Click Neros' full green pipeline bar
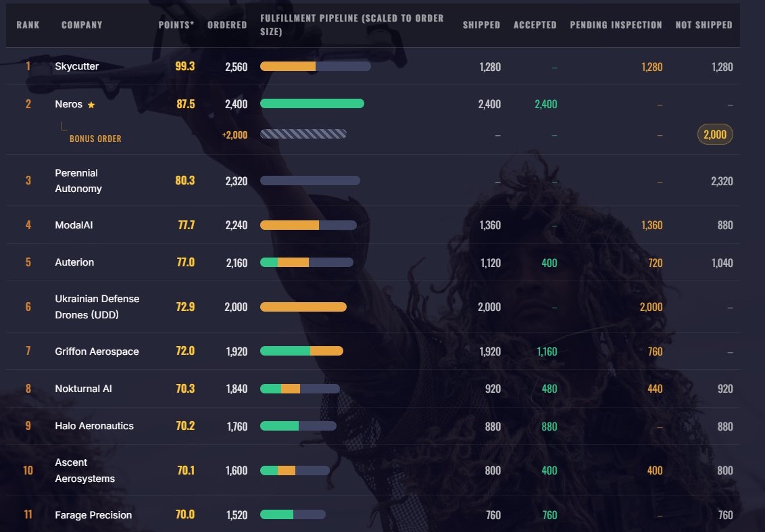The width and height of the screenshot is (765, 532). coord(312,103)
